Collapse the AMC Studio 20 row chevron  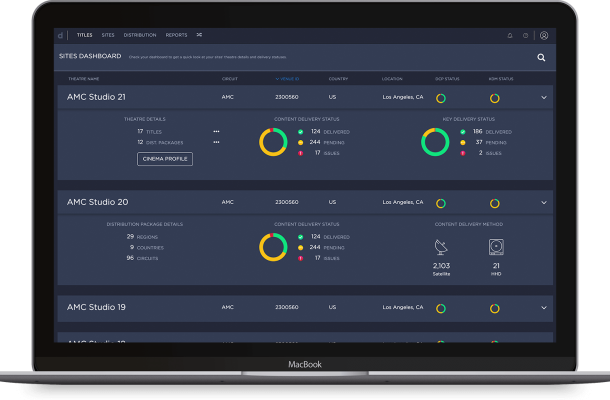[544, 203]
